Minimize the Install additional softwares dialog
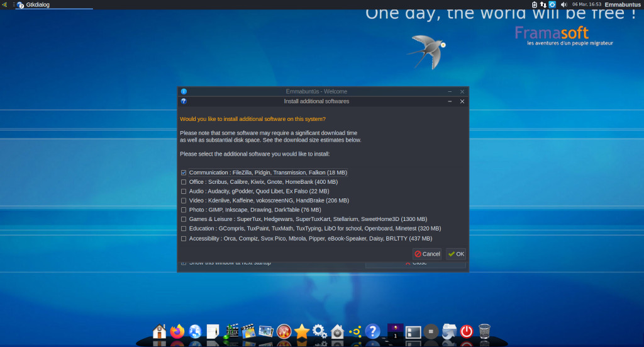 click(x=450, y=101)
